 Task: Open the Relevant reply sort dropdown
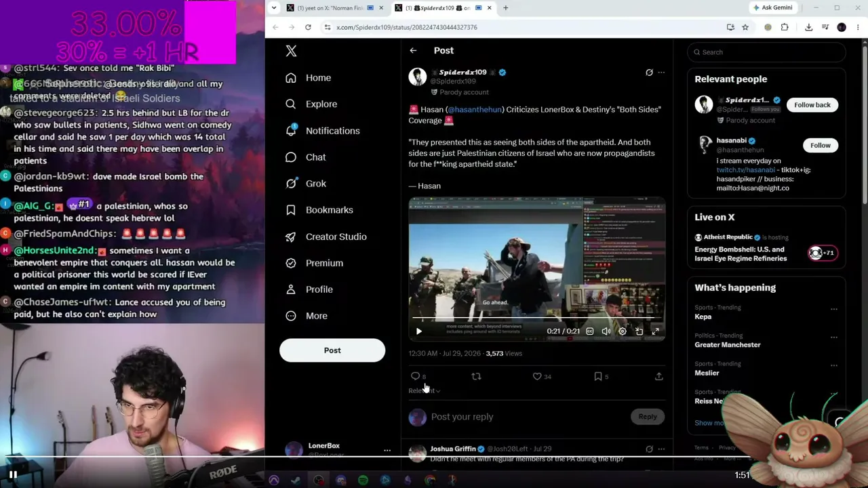point(425,391)
